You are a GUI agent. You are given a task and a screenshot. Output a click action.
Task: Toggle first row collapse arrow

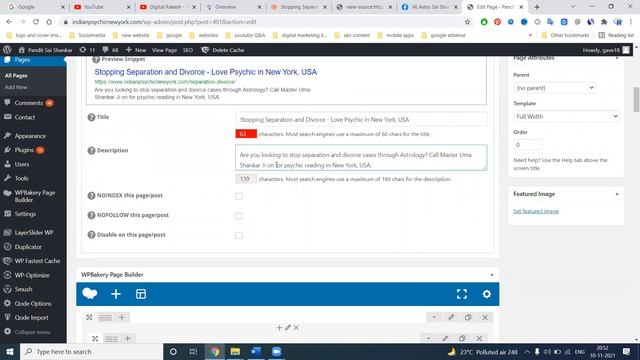[x=434, y=317]
